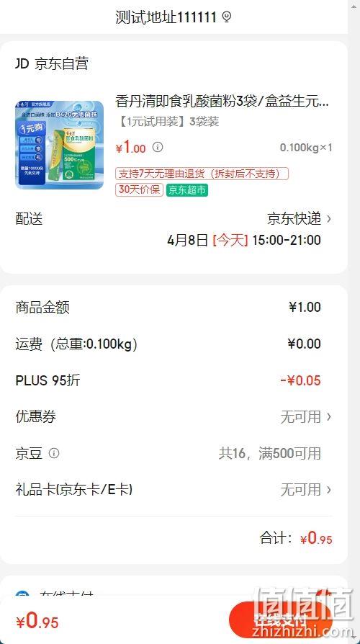Click the PLUS 95折 discount row
The image size is (360, 644).
pyautogui.click(x=174, y=380)
